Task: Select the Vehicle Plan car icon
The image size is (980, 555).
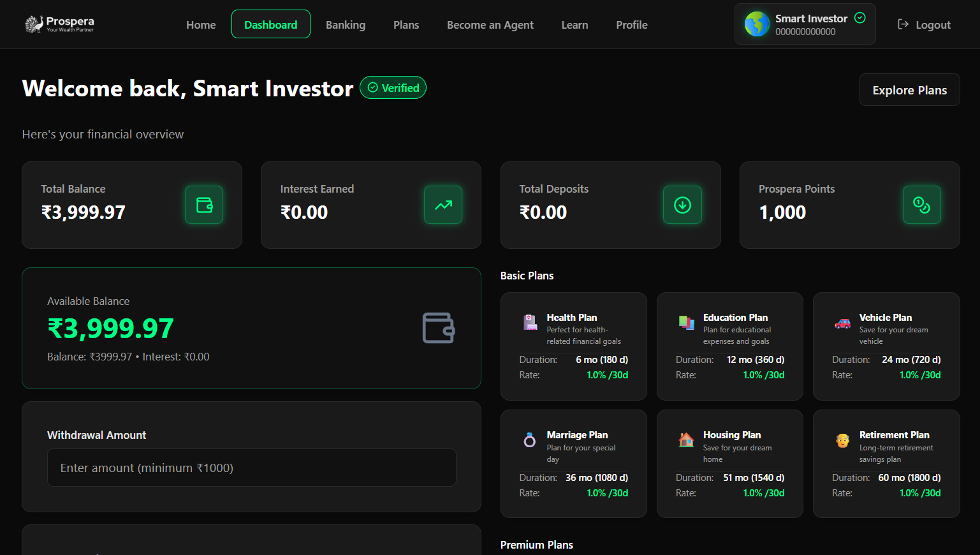Action: (x=843, y=324)
